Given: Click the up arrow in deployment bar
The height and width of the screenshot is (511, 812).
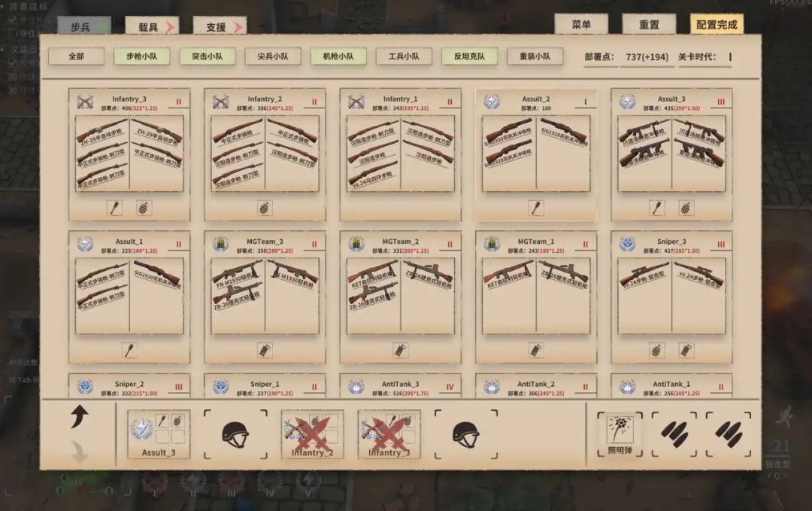Looking at the screenshot, I should [79, 417].
